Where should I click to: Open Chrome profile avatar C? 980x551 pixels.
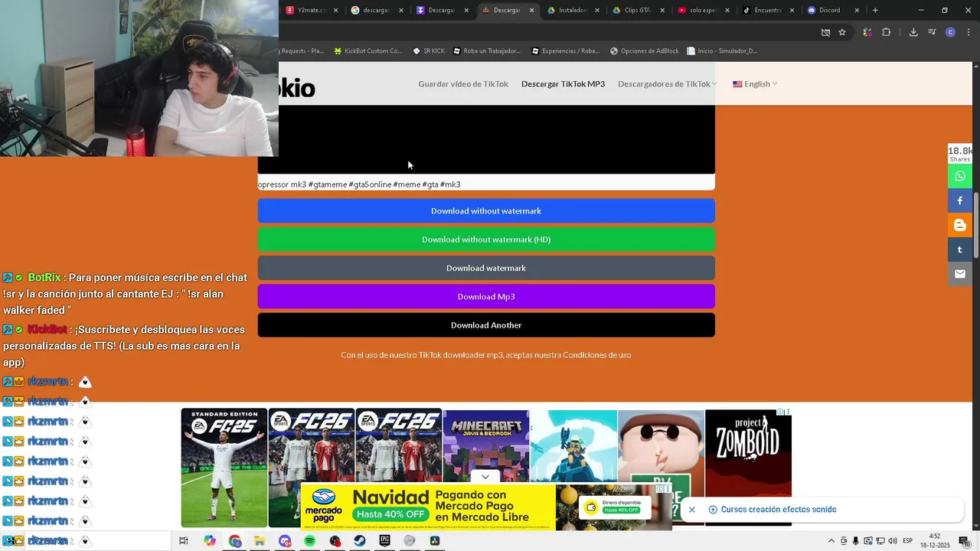(x=950, y=32)
